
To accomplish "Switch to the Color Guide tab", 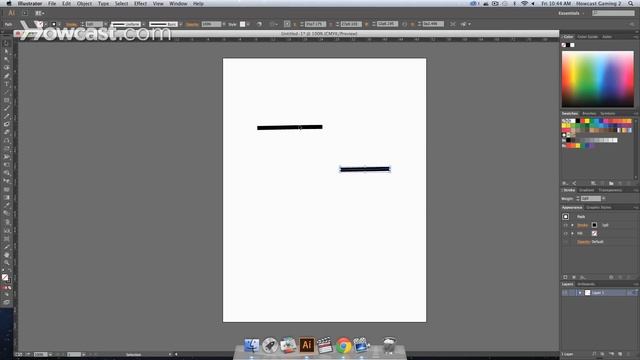I will coord(587,37).
